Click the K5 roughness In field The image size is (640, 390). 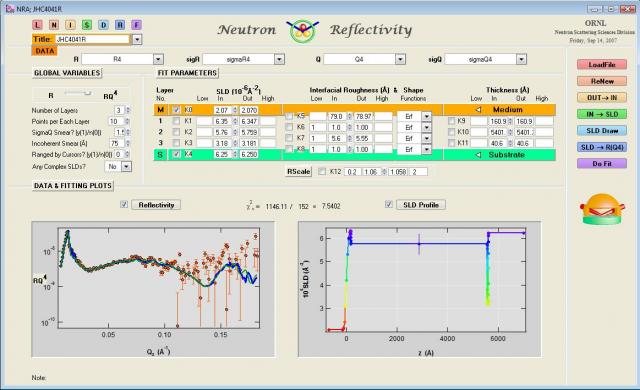[x=337, y=117]
